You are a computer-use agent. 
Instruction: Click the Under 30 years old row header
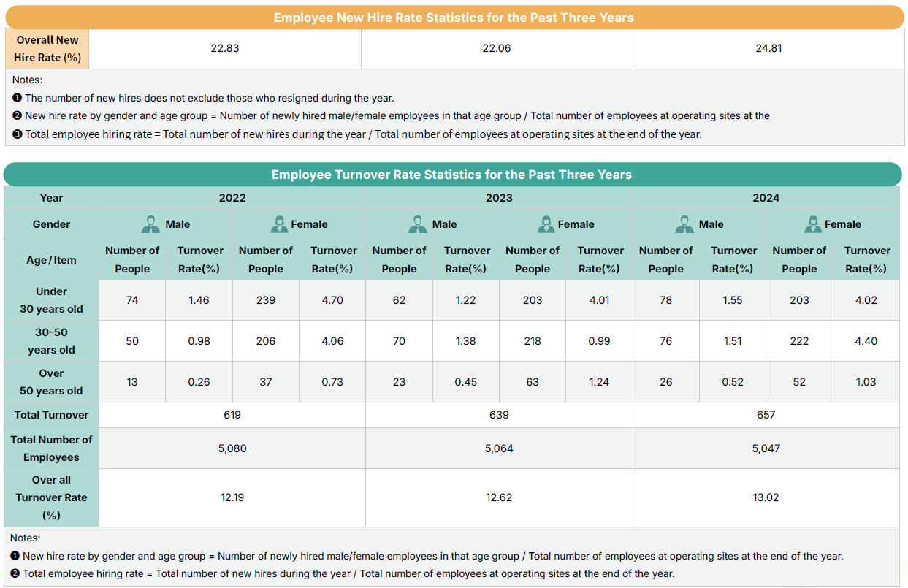50,299
